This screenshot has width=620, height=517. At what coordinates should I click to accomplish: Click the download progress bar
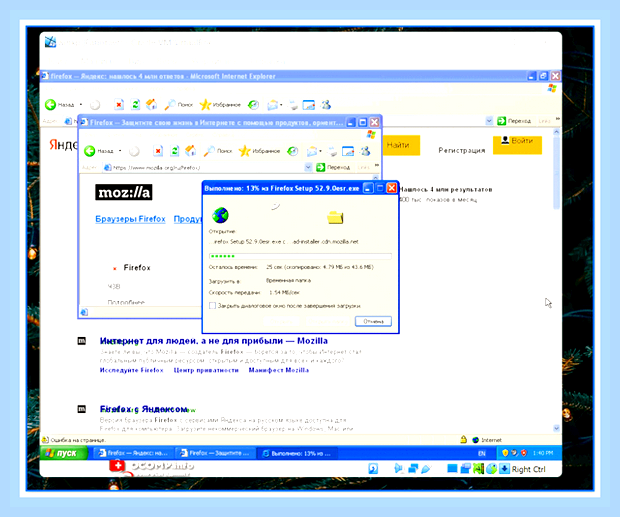pos(300,256)
